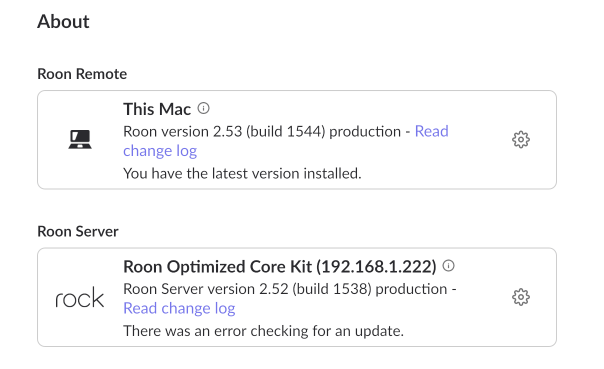Select the This Mac title
Viewport: 604px width, 369px height.
pyautogui.click(x=157, y=109)
